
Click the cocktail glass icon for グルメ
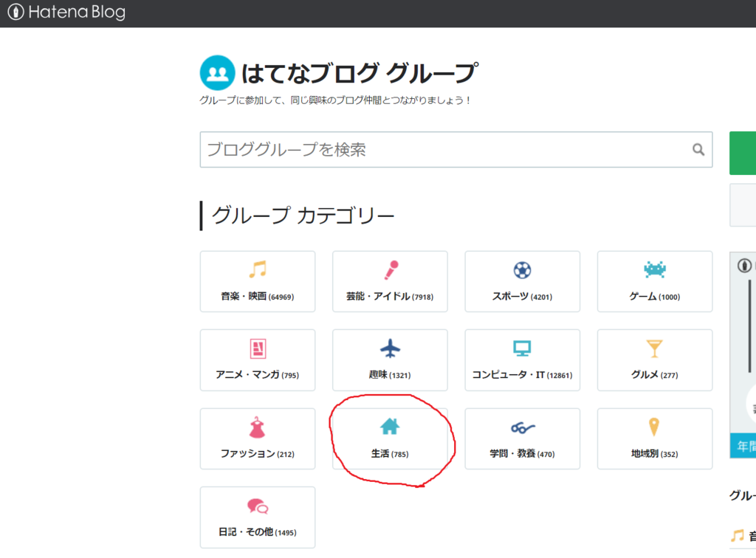tap(654, 348)
